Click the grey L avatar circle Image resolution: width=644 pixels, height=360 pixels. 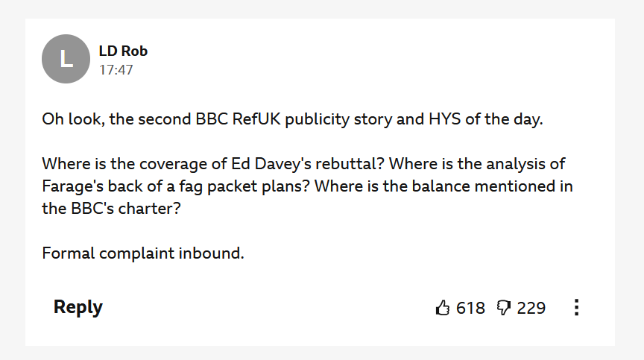point(66,59)
